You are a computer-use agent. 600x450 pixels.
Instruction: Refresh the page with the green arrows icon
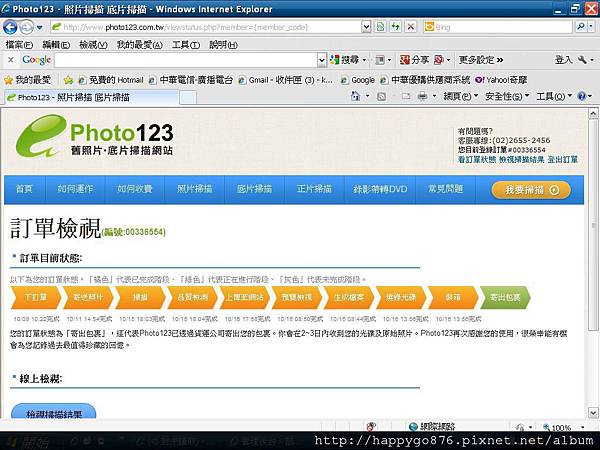(395, 27)
